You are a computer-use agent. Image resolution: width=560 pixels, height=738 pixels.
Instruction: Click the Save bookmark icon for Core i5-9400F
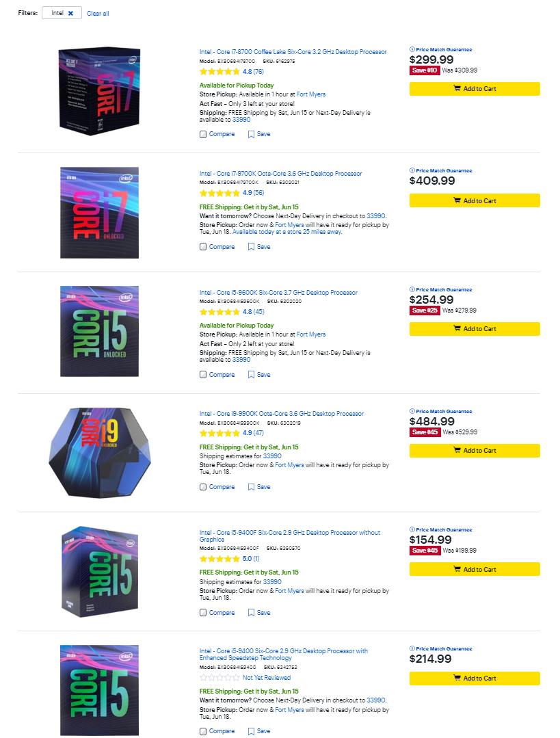[251, 613]
